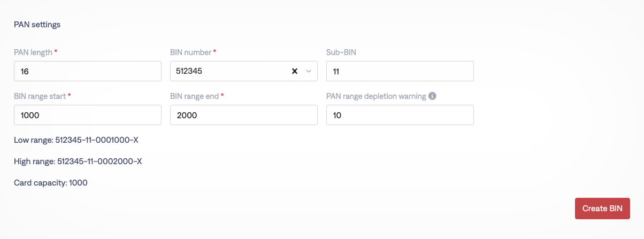Click the Low range value text
This screenshot has height=239, width=644.
(76, 140)
